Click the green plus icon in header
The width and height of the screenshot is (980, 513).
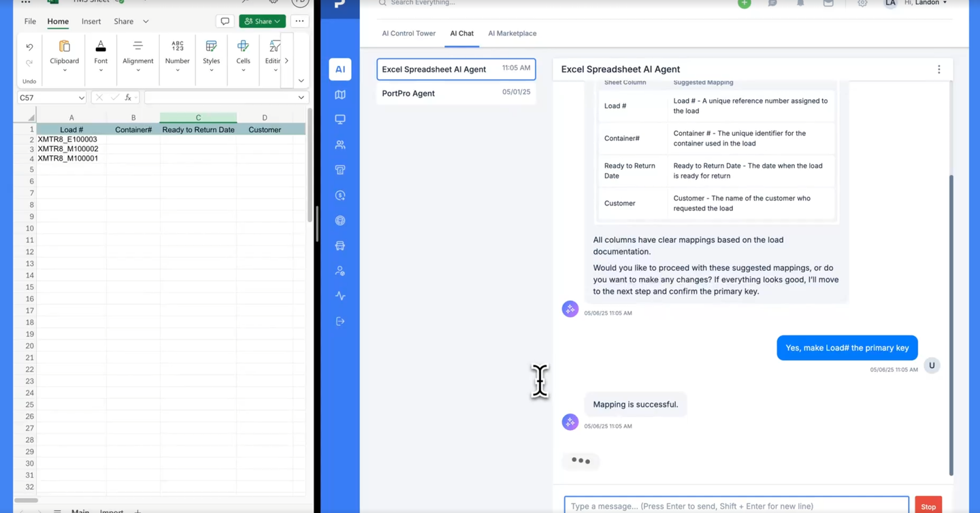pos(745,3)
